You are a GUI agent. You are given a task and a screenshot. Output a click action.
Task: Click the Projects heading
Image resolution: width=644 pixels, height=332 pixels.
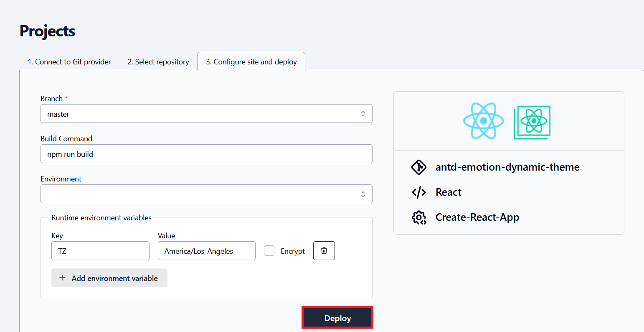click(48, 31)
